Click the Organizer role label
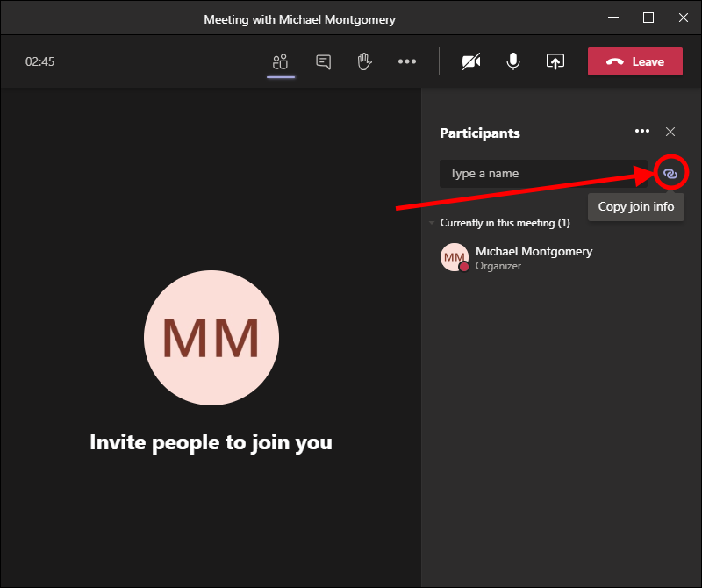The width and height of the screenshot is (702, 588). 498,266
